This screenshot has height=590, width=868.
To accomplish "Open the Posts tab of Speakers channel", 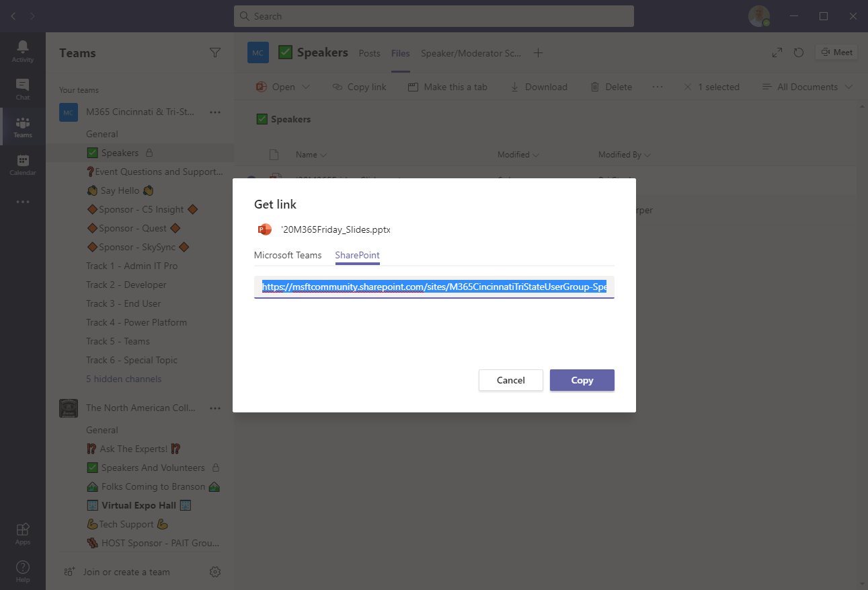I will tap(369, 52).
